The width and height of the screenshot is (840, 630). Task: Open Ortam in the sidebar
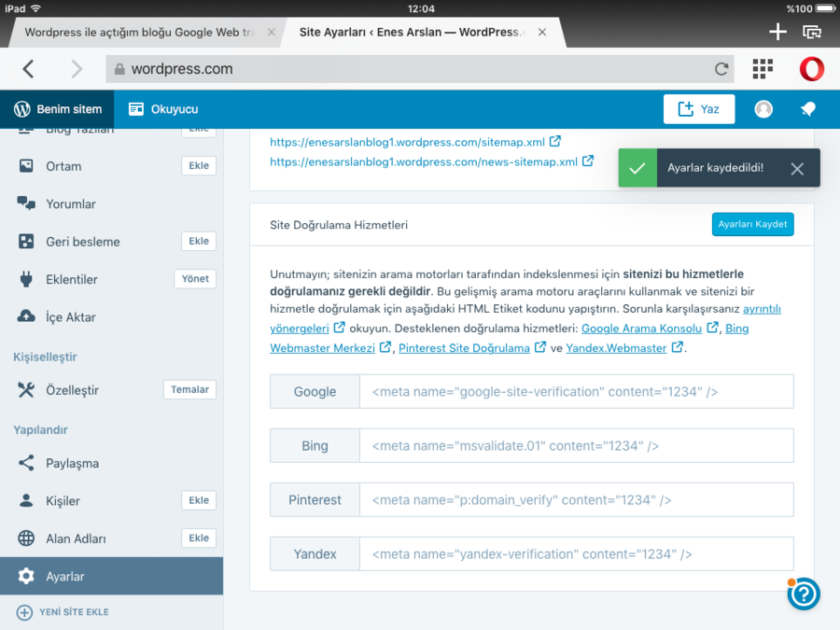click(x=63, y=166)
